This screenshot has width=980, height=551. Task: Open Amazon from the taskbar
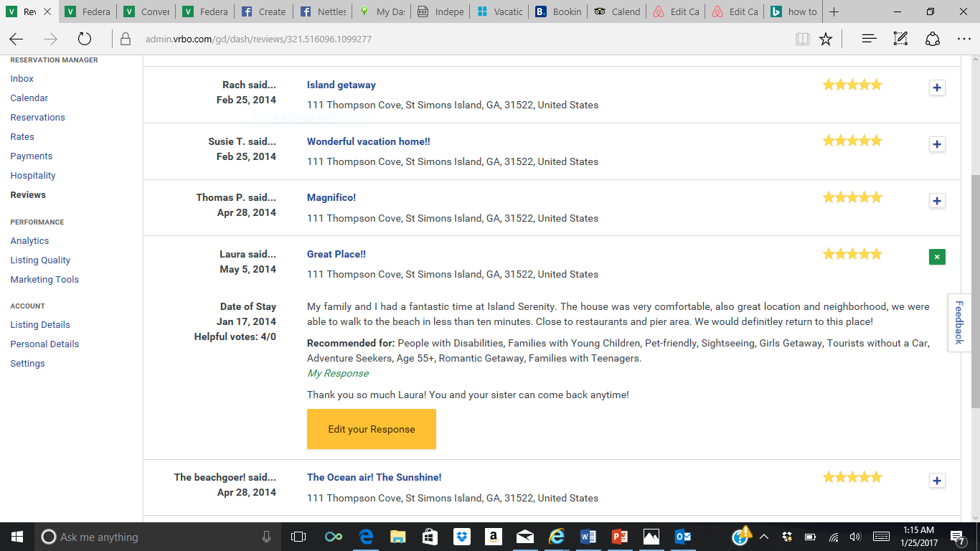click(492, 537)
